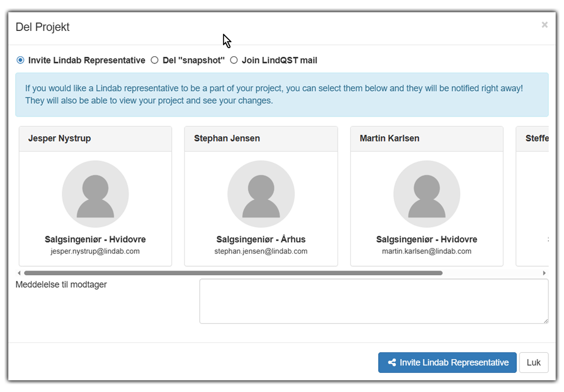Viewport: 564px width, 392px height.
Task: Select the partially visible Steffe card
Action: [533, 196]
